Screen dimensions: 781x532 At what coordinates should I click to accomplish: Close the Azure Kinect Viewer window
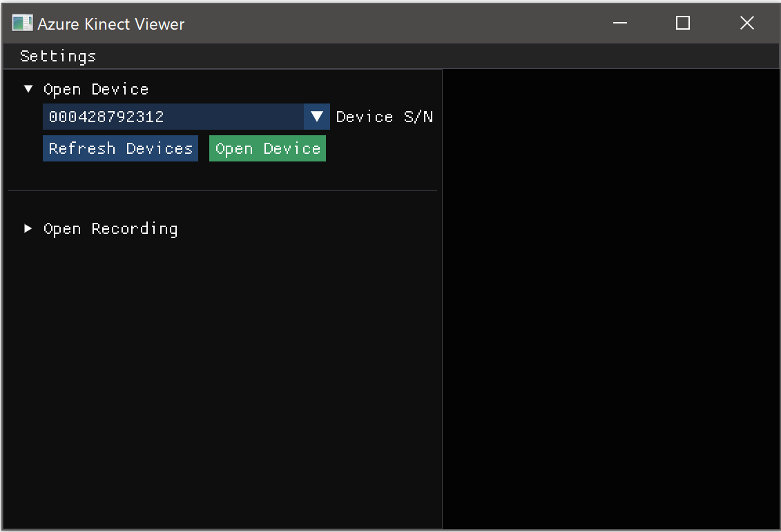coord(746,23)
